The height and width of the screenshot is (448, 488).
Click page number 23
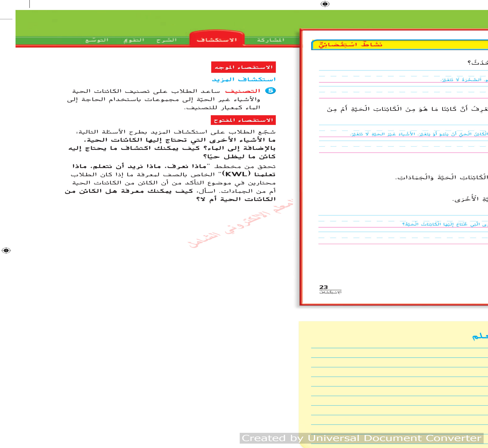click(x=323, y=287)
